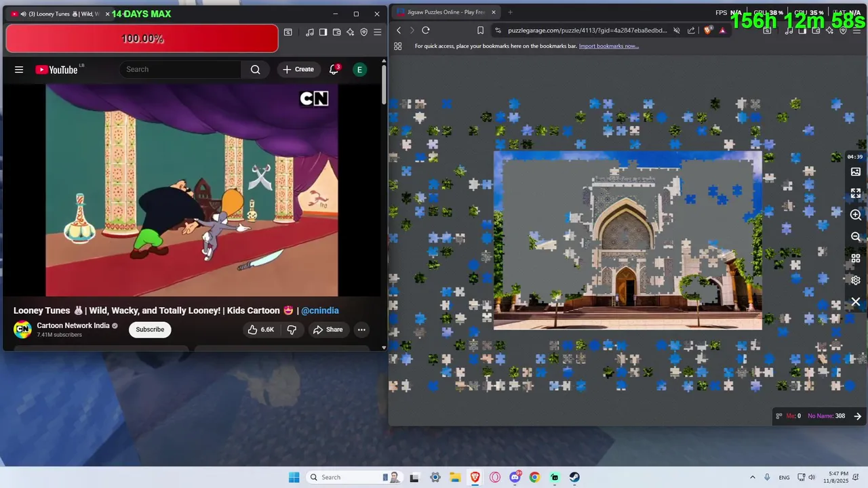Expand the player scores arrow
The width and height of the screenshot is (868, 488).
point(857,416)
